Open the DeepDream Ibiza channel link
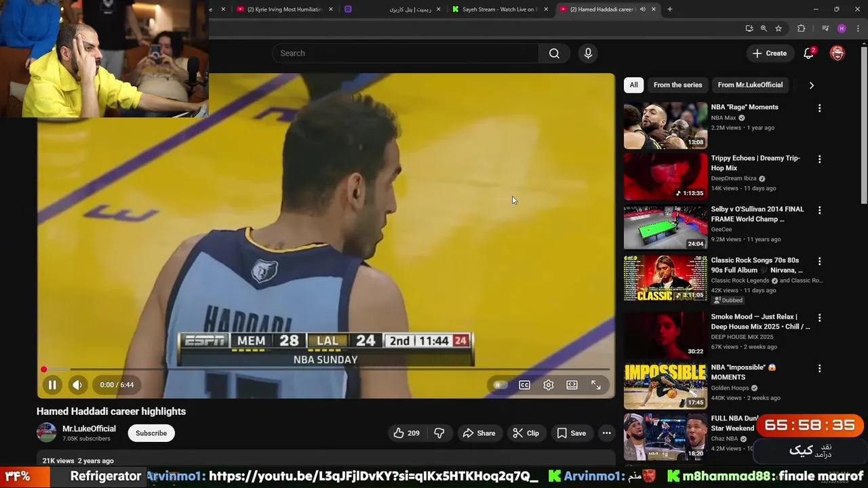The image size is (868, 488). pyautogui.click(x=734, y=178)
